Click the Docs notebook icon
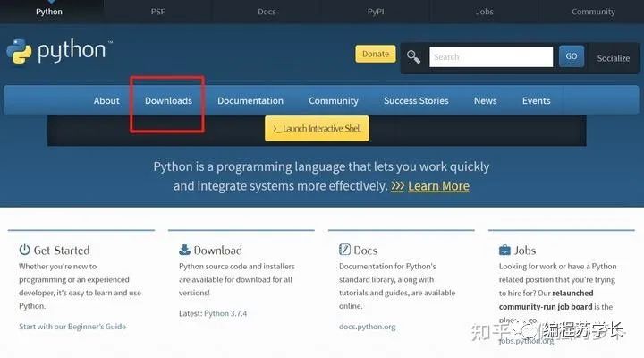 coord(344,250)
